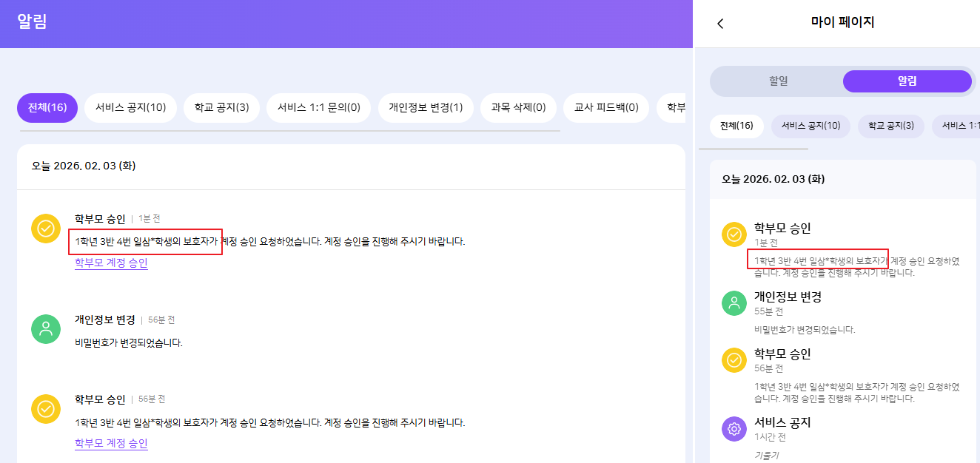Click the horizontal scrollbar under main category tabs
The image size is (980, 463).
[x=289, y=131]
